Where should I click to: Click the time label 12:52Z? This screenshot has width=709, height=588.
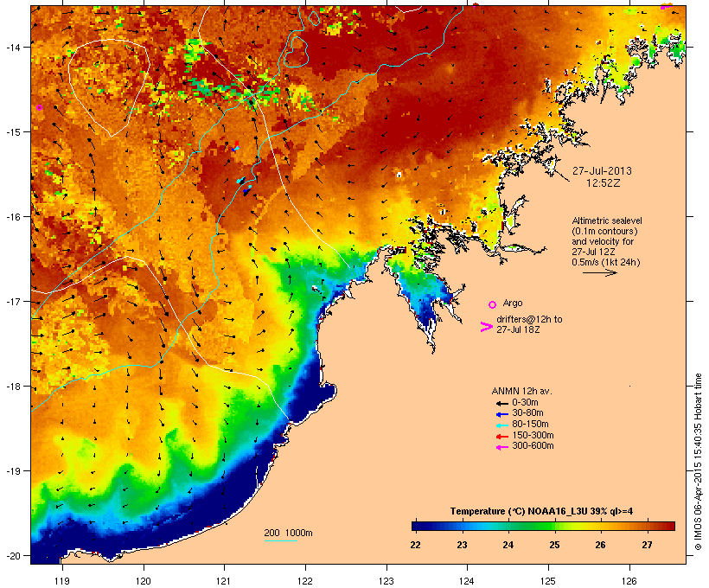click(604, 183)
